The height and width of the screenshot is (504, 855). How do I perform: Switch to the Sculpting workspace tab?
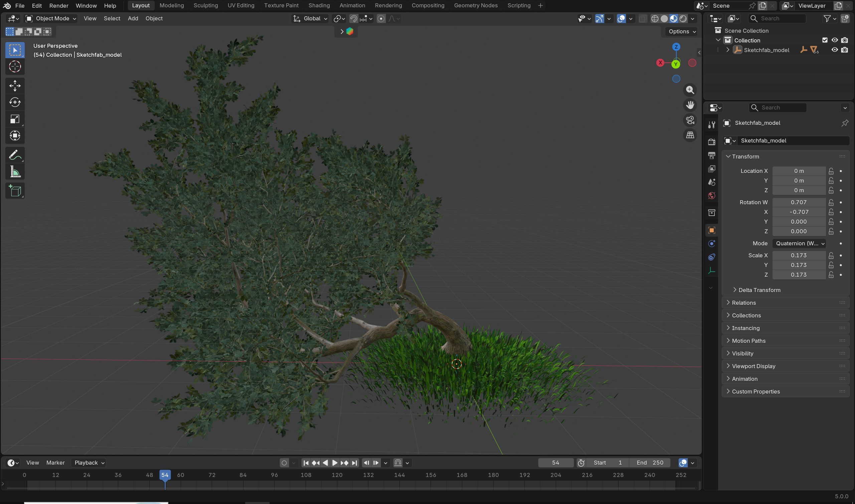(x=206, y=5)
